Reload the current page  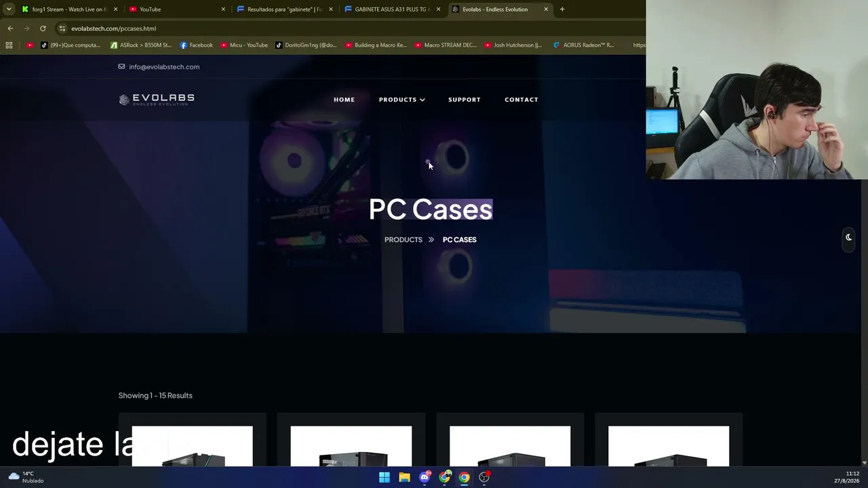[x=43, y=28]
